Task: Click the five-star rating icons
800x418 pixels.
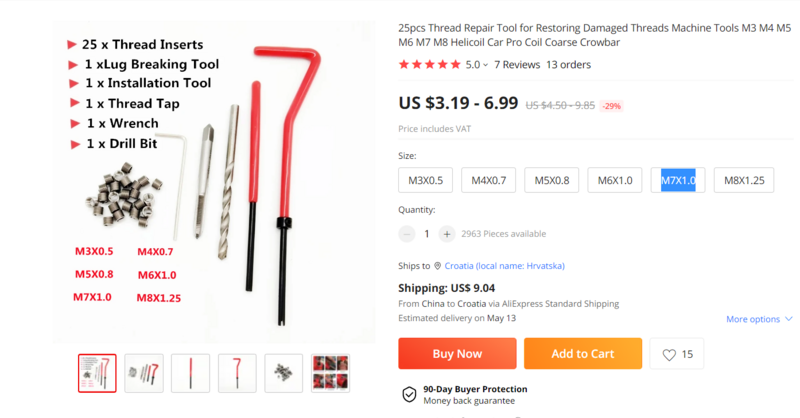Action: (430, 64)
